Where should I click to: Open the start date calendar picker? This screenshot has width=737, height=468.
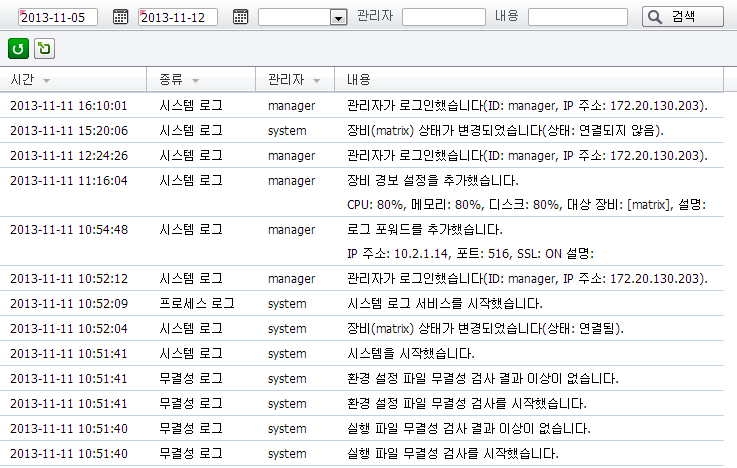point(120,17)
